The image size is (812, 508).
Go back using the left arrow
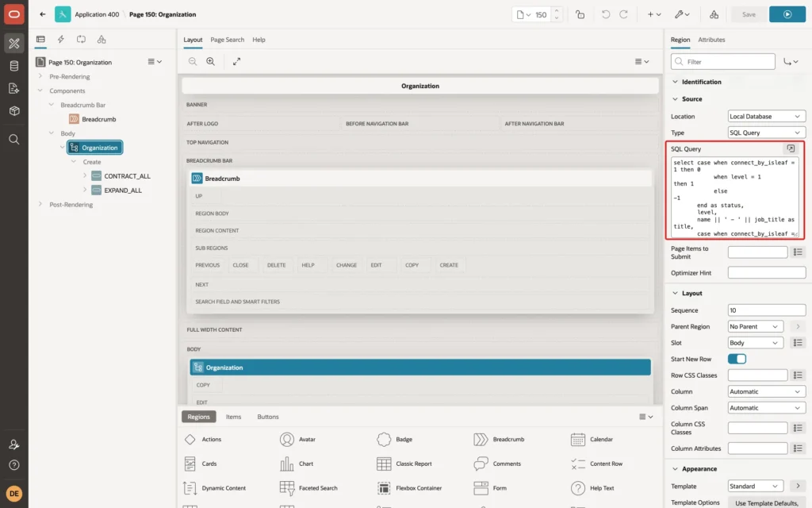pos(43,14)
